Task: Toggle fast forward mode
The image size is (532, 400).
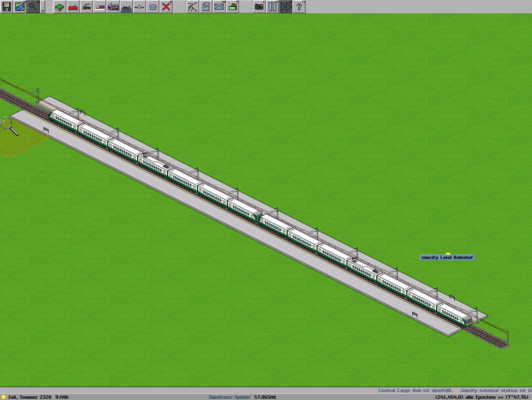Action: (286, 7)
